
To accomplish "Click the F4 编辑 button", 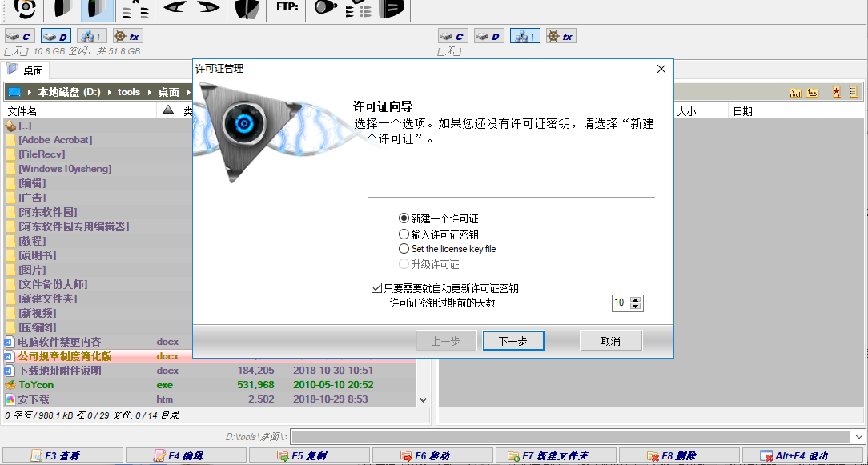I will (x=186, y=456).
